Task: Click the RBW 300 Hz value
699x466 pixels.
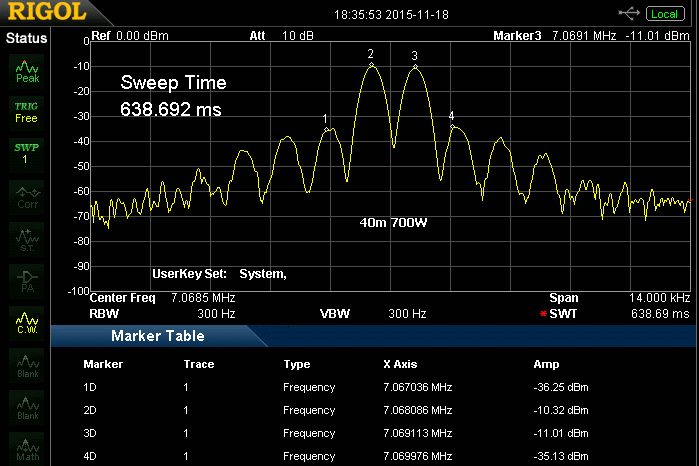Action: click(x=215, y=313)
